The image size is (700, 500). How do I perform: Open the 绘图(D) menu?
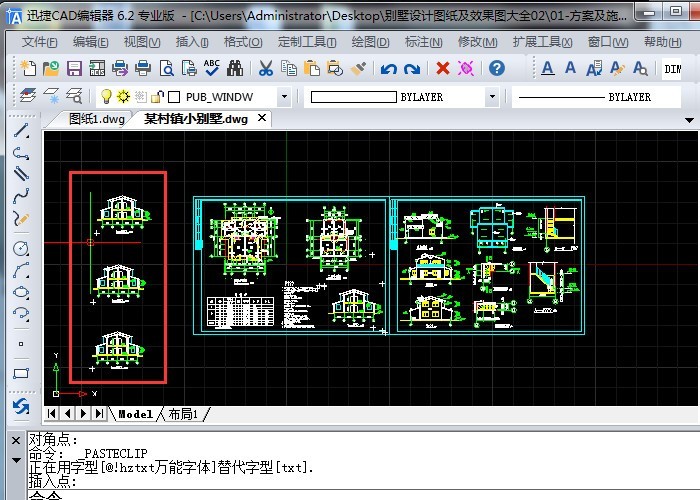(x=371, y=42)
